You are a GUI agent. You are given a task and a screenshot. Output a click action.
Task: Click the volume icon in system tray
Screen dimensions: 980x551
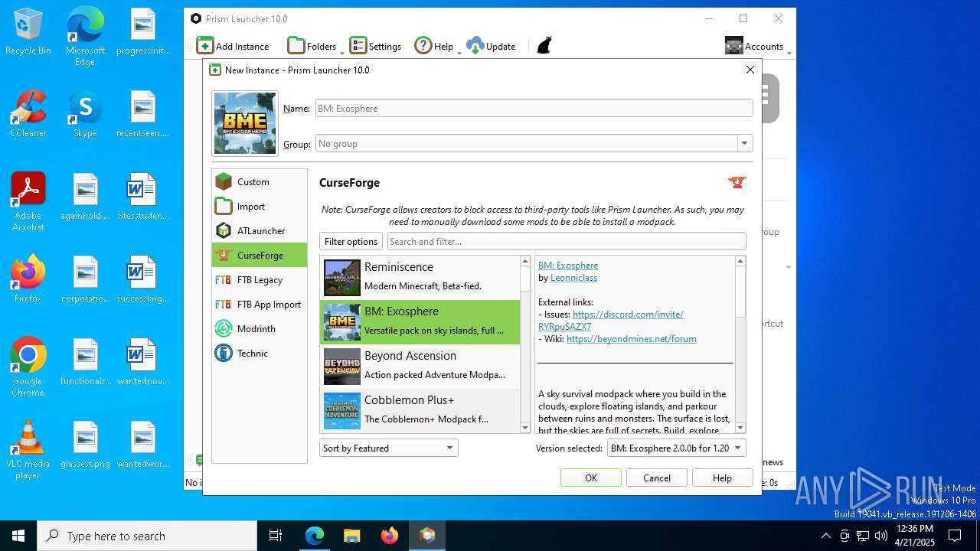click(881, 536)
